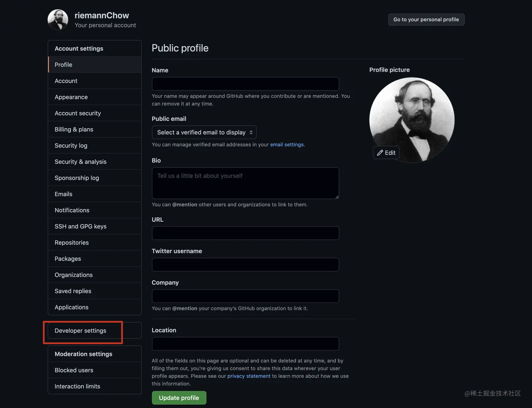Open Interaction limits in the sidebar
The image size is (532, 408).
click(x=95, y=386)
